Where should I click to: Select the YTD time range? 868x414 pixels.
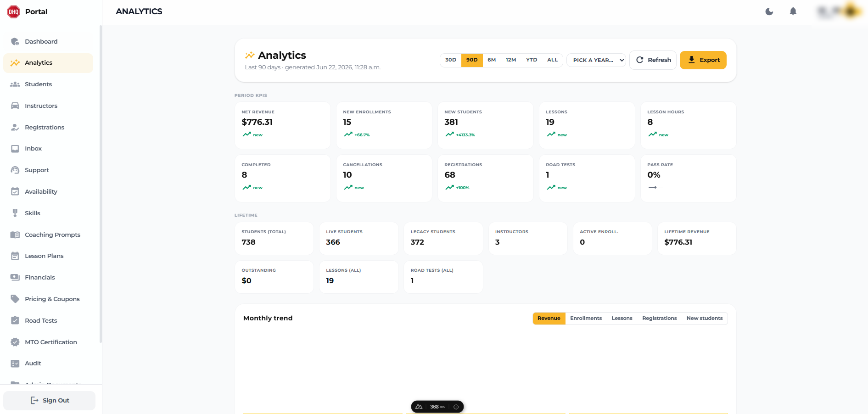[x=532, y=60]
